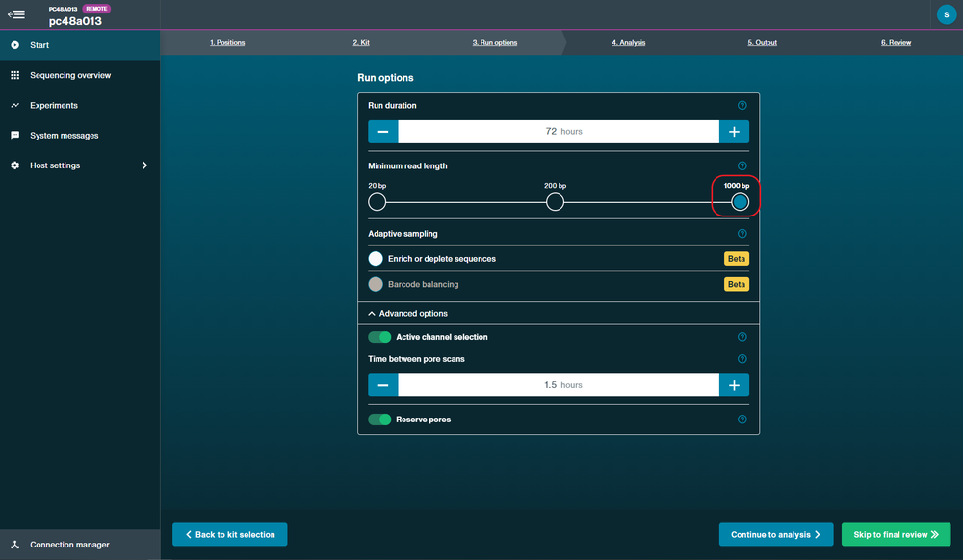963x560 pixels.
Task: Go to 1. Positions step
Action: [x=227, y=43]
